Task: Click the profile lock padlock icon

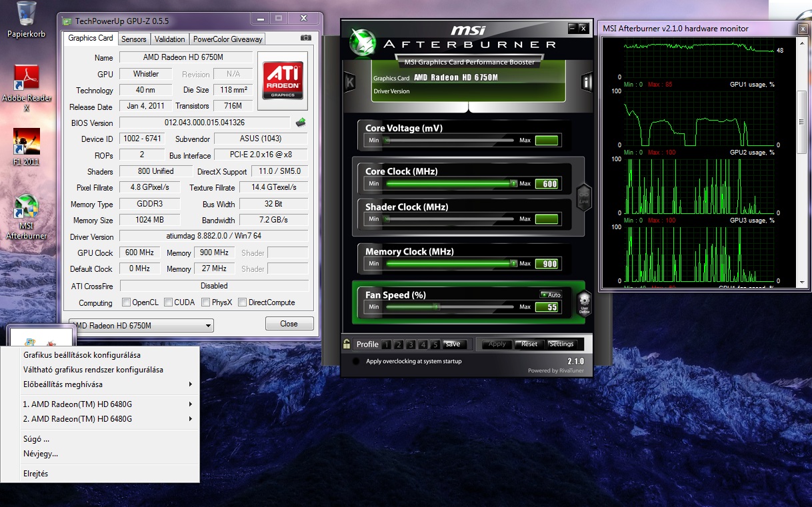Action: (x=347, y=344)
